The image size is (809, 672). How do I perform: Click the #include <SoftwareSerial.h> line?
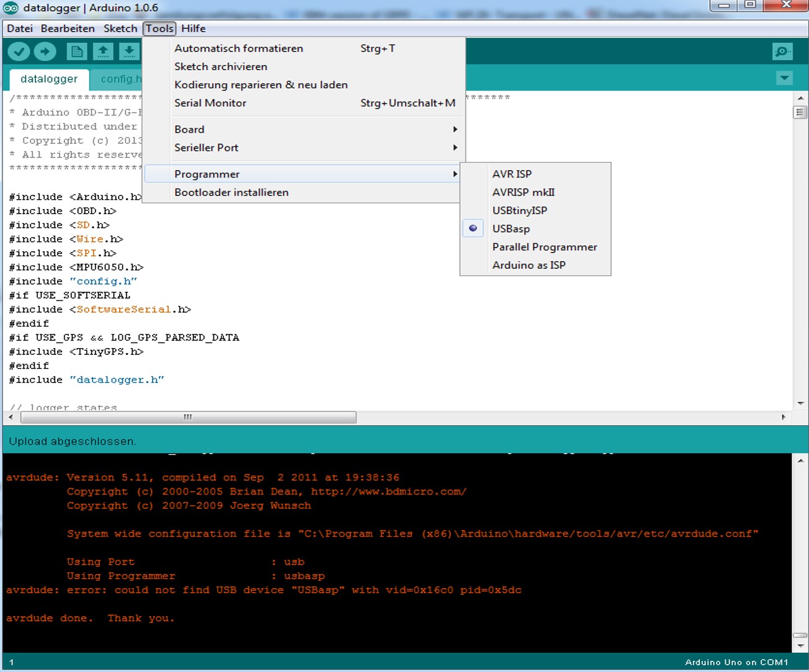tap(100, 310)
